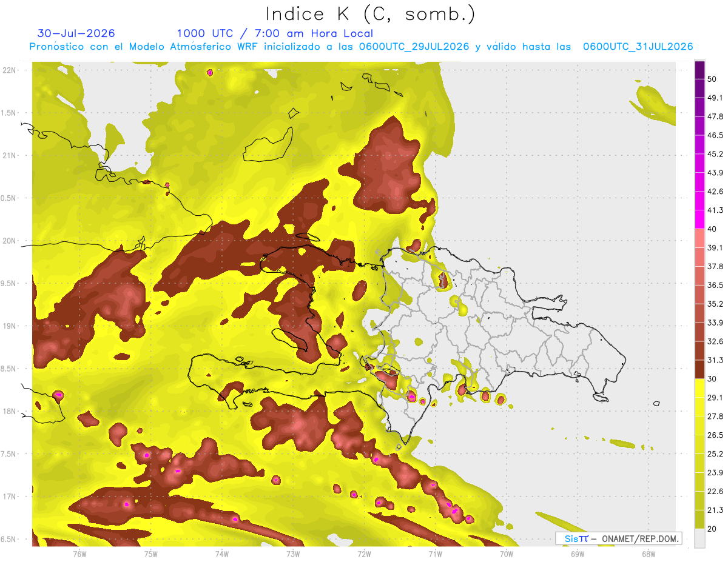Click the "21N" latitude label
This screenshot has width=728, height=562.
tap(10, 156)
